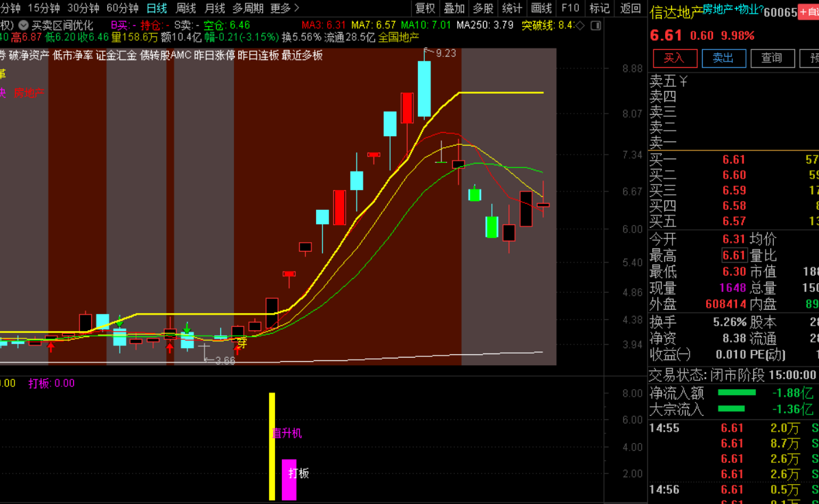Image resolution: width=819 pixels, height=504 pixels.
Task: Open the 查询 query button
Action: tap(771, 58)
